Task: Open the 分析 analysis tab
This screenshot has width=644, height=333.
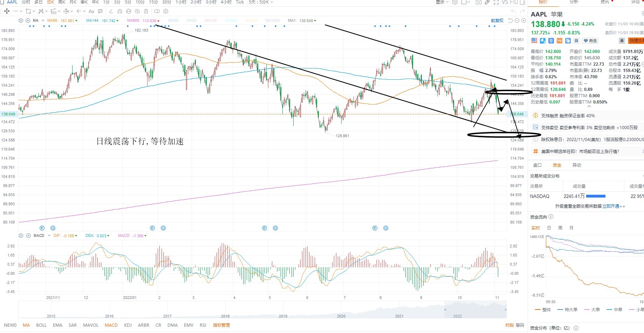Action: click(574, 2)
